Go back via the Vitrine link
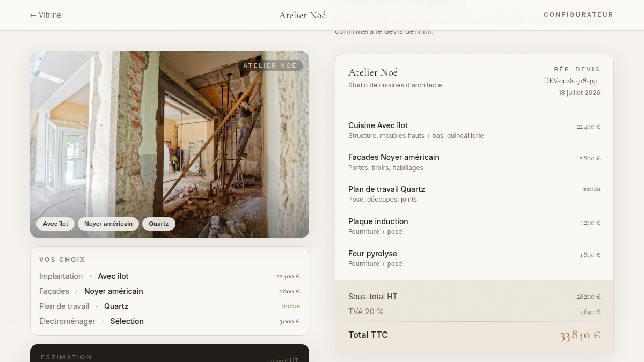The width and height of the screenshot is (644, 362). 46,15
